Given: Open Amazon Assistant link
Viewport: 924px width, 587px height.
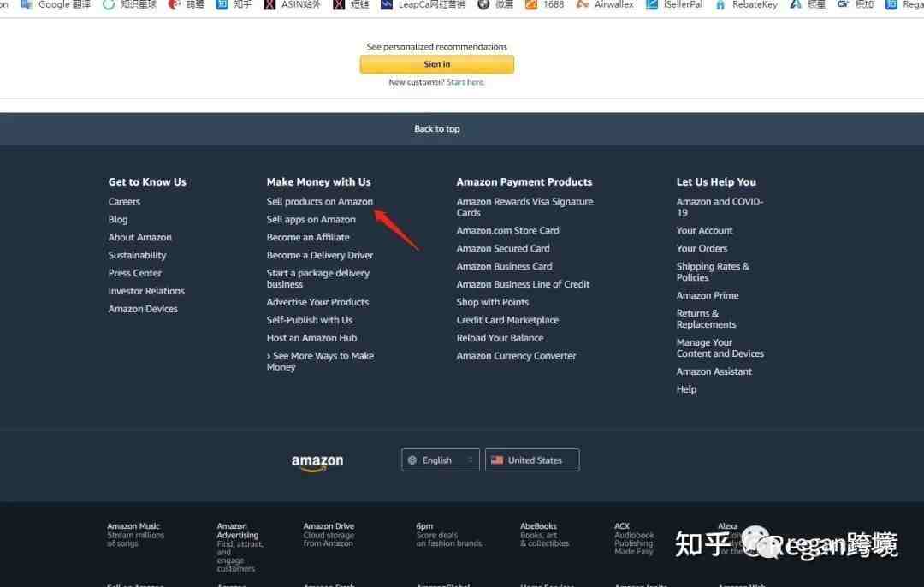Looking at the screenshot, I should [714, 372].
